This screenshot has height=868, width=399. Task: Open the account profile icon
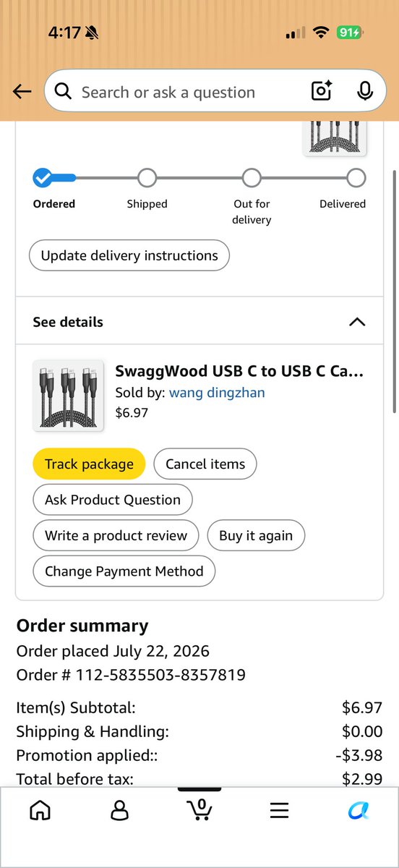(120, 811)
